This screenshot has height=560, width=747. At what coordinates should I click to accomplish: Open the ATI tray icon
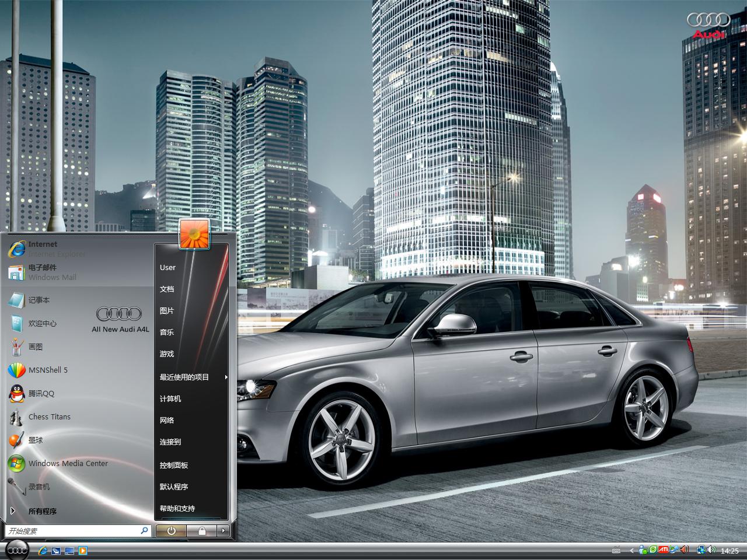point(664,549)
